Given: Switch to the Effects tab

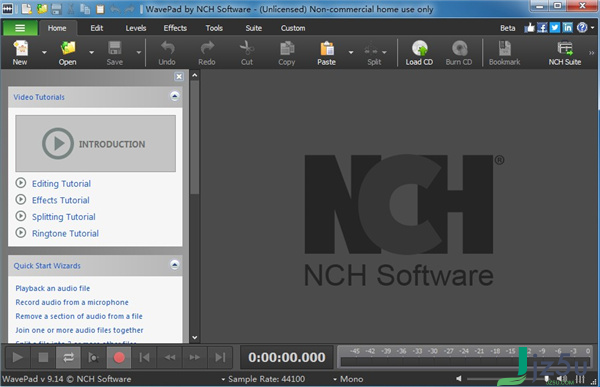Looking at the screenshot, I should coord(175,28).
